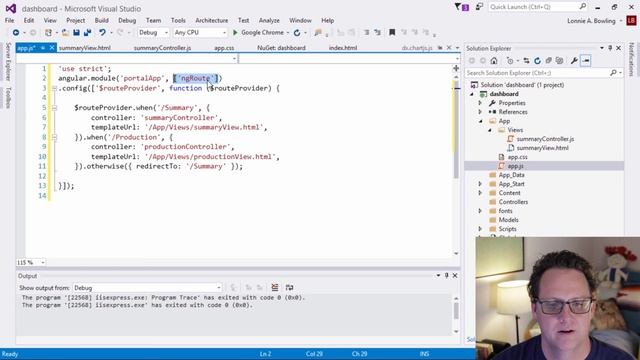Collapse the code block at line 3
The width and height of the screenshot is (640, 360).
[x=54, y=88]
